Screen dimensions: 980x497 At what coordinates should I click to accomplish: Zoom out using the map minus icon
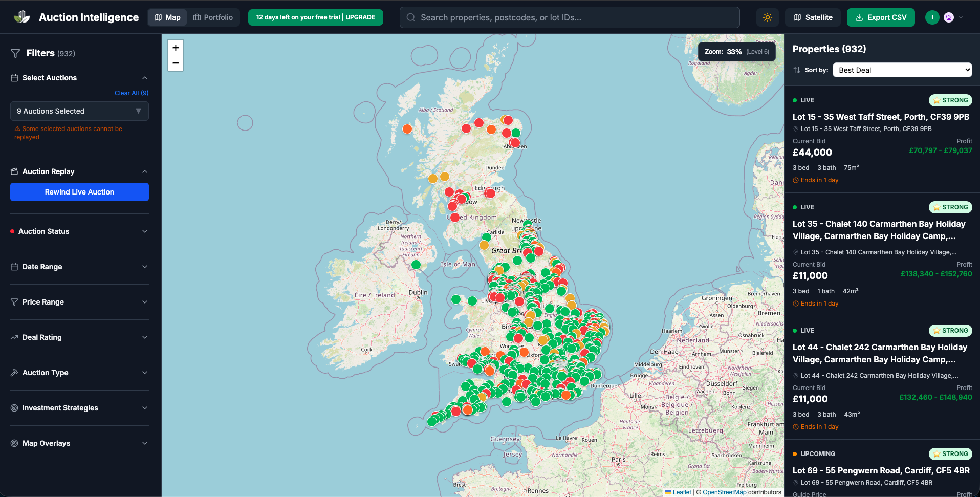point(176,63)
